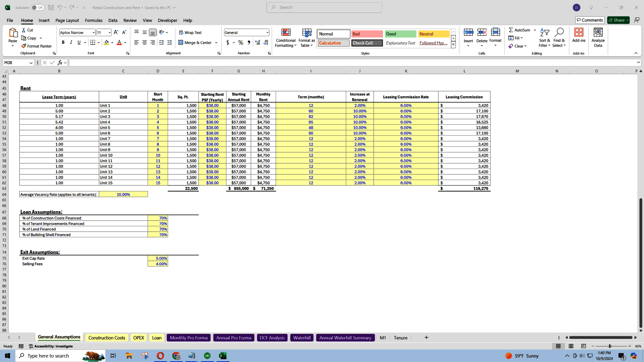Viewport: 644px width, 362px height.
Task: Open the Page Layout tab
Action: pyautogui.click(x=67, y=20)
